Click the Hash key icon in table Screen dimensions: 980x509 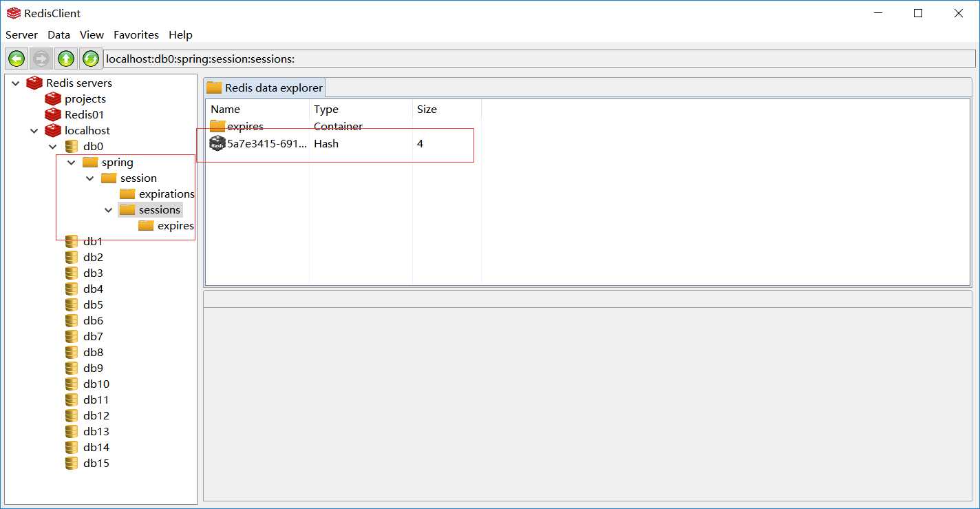pos(217,143)
